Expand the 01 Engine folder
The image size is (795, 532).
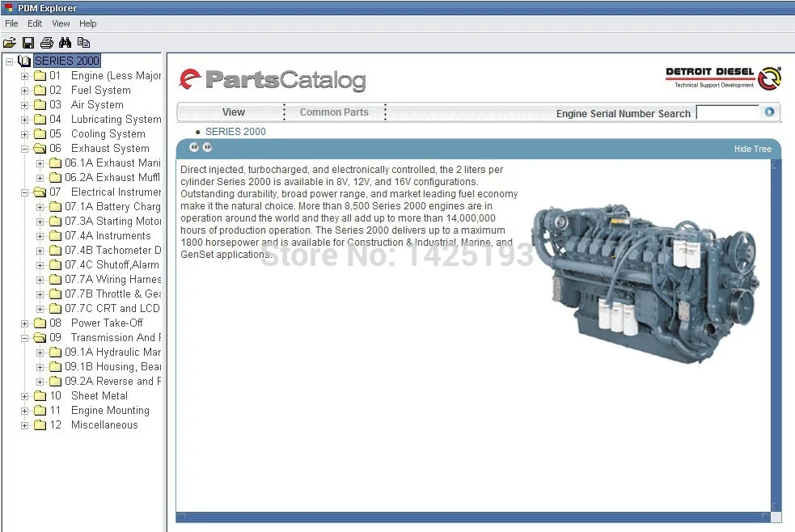(24, 77)
